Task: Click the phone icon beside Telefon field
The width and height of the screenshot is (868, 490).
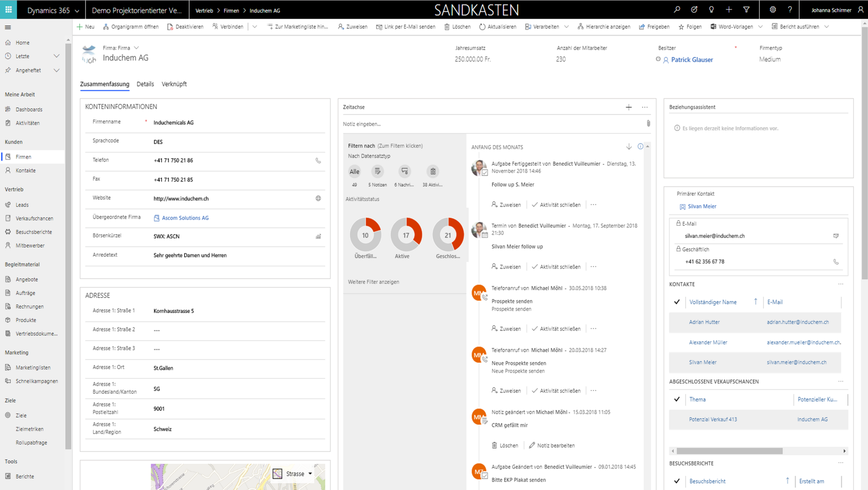Action: [x=318, y=161]
